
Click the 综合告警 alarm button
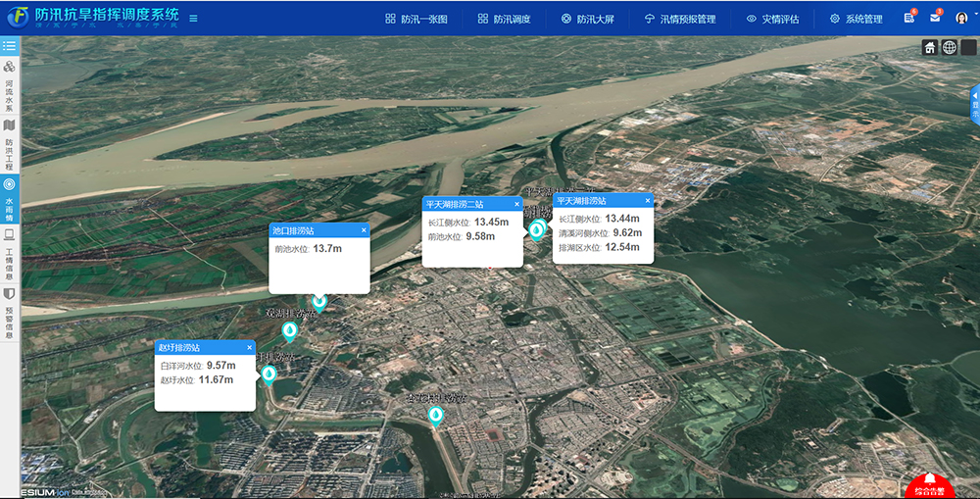point(928,486)
